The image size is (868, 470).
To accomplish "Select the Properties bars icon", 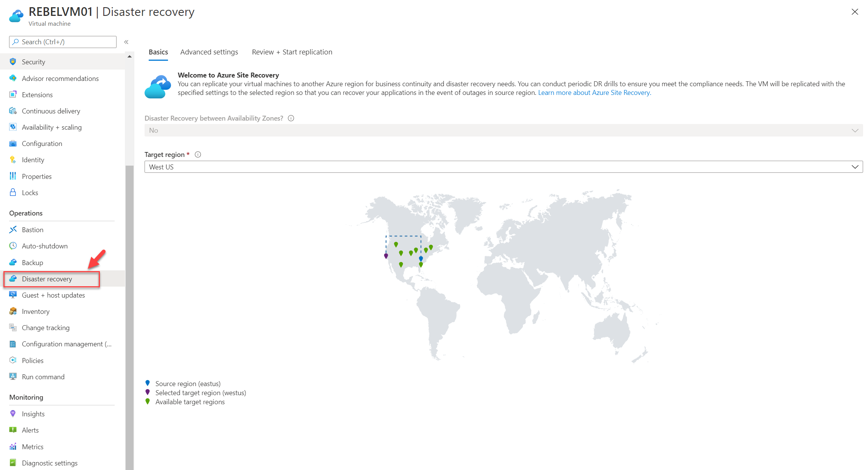I will click(13, 176).
